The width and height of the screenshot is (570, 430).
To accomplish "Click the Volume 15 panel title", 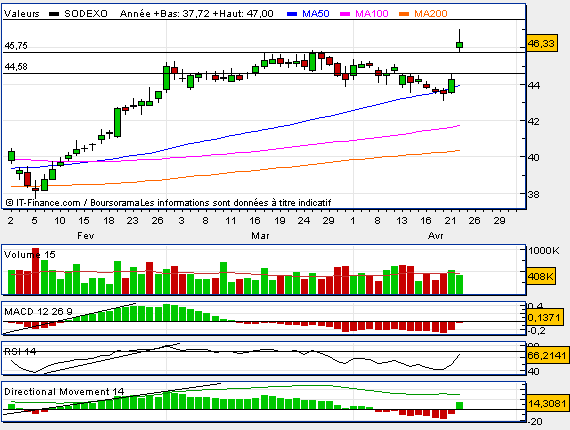I will (x=29, y=254).
